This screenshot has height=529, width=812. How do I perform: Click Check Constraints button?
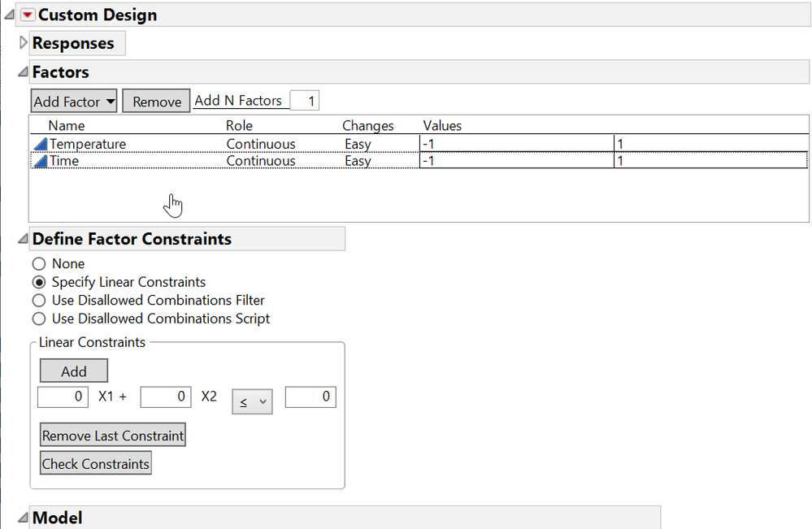(x=96, y=463)
